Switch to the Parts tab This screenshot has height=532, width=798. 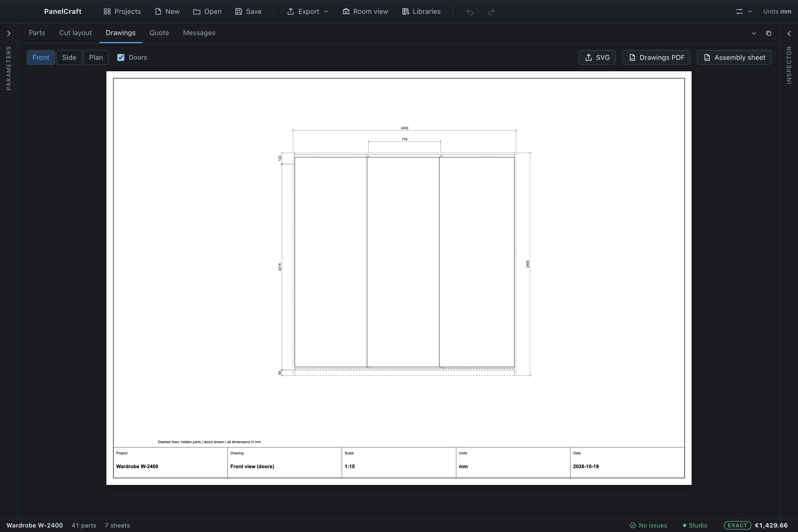tap(37, 33)
